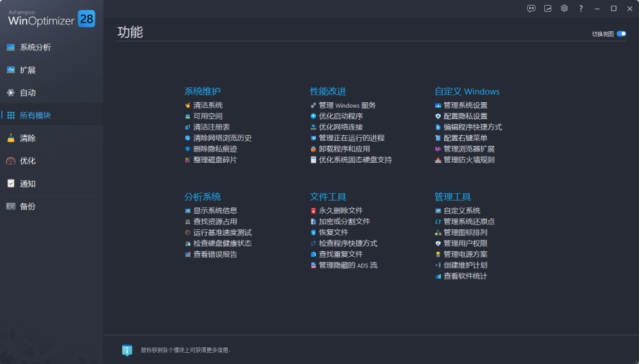The width and height of the screenshot is (639, 364).
Task: Open 恢复文件 using its recovery icon
Action: (x=313, y=232)
